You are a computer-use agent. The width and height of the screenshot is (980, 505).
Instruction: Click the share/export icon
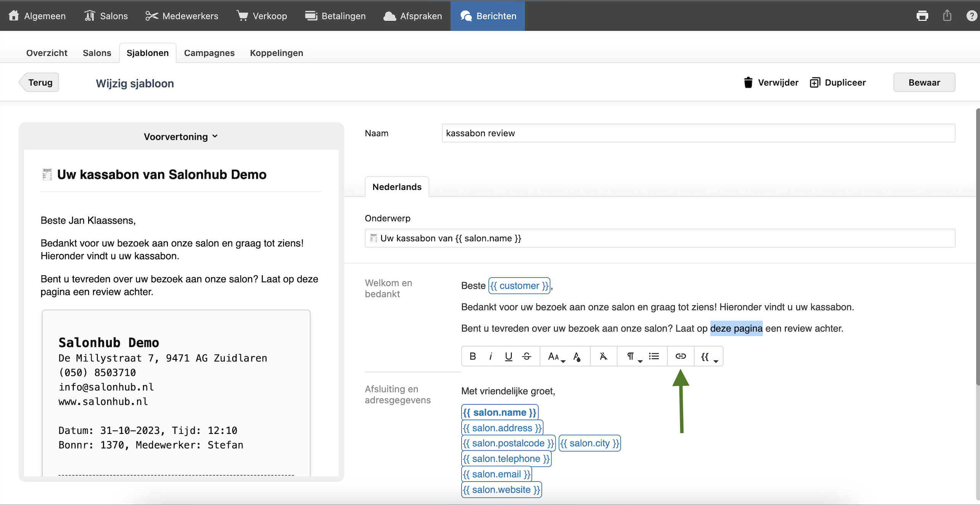(x=947, y=16)
